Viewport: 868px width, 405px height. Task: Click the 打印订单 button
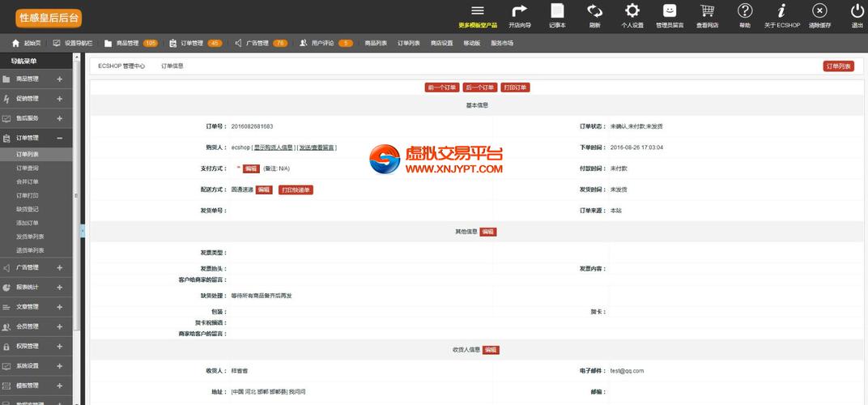pos(515,87)
